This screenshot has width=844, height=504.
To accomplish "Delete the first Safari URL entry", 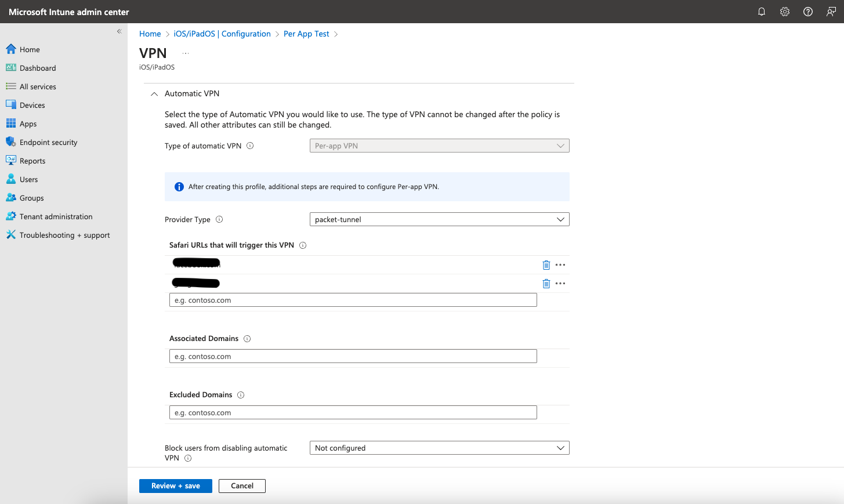I will [546, 265].
